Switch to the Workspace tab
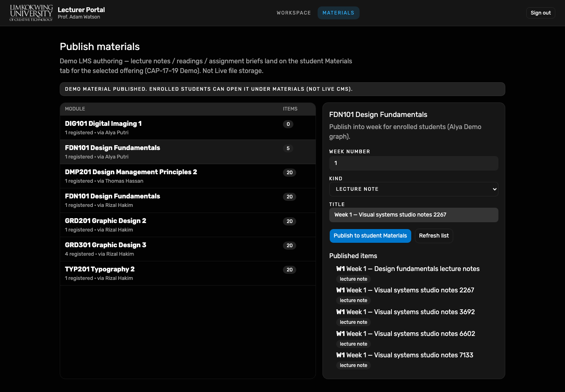 pyautogui.click(x=294, y=13)
